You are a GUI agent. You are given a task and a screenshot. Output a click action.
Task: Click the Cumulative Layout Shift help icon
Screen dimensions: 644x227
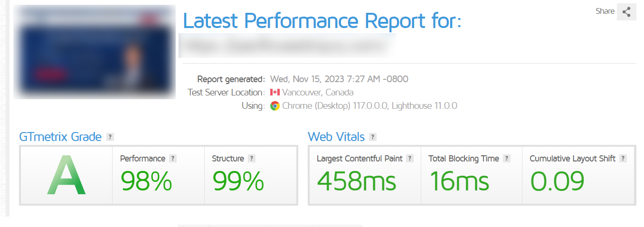(x=623, y=159)
